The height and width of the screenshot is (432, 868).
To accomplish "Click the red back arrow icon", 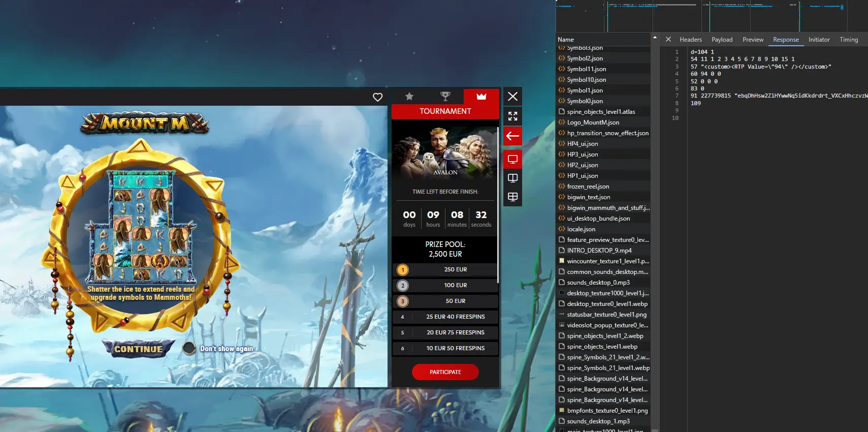I will (x=512, y=136).
